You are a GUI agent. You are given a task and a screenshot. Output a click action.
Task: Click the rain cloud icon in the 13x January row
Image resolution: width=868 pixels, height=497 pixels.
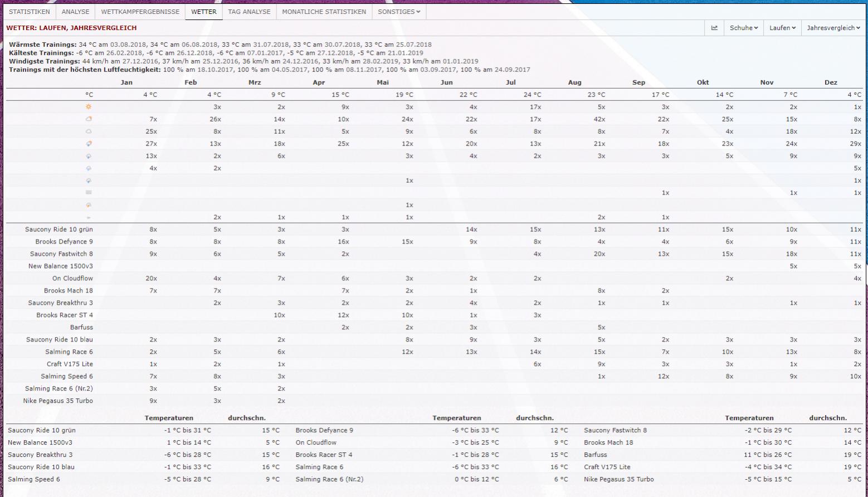89,156
